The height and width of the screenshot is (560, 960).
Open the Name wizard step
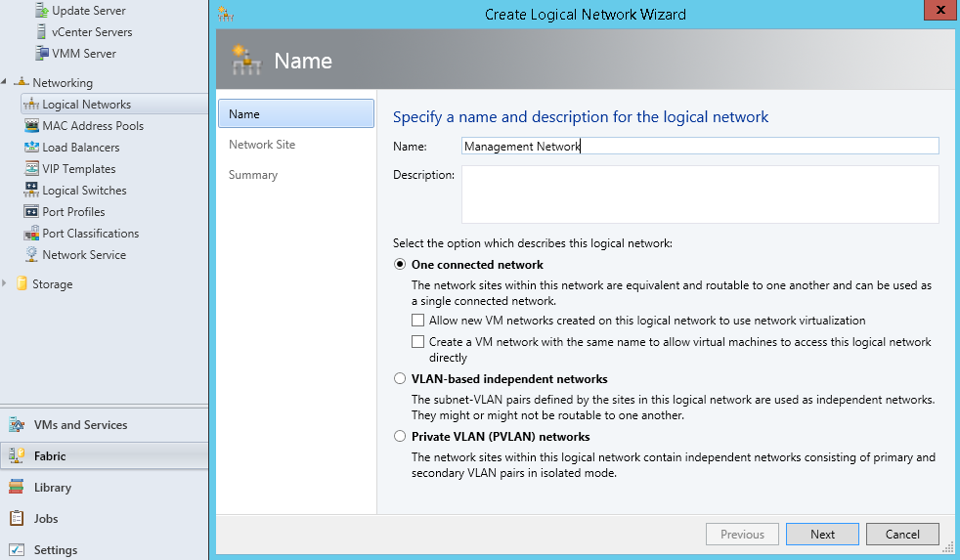click(x=295, y=113)
